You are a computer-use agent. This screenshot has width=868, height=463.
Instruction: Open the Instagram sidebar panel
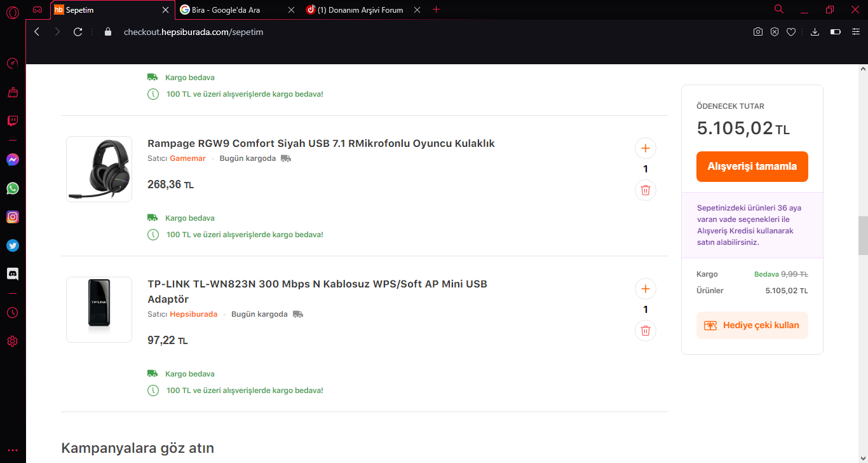click(x=12, y=217)
